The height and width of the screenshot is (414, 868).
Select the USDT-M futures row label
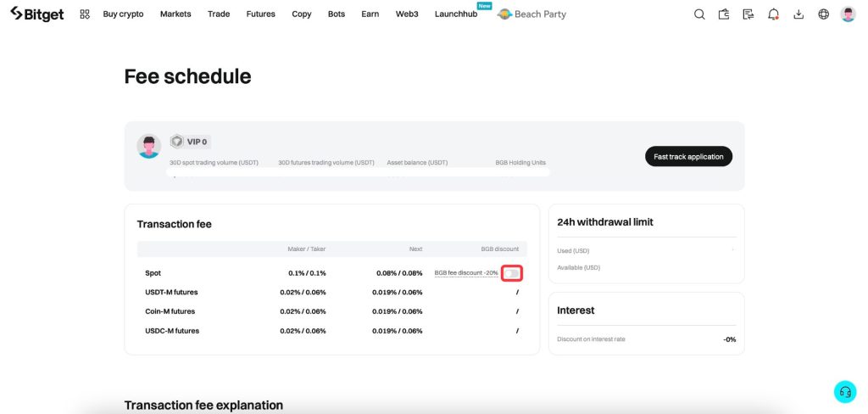(x=171, y=292)
